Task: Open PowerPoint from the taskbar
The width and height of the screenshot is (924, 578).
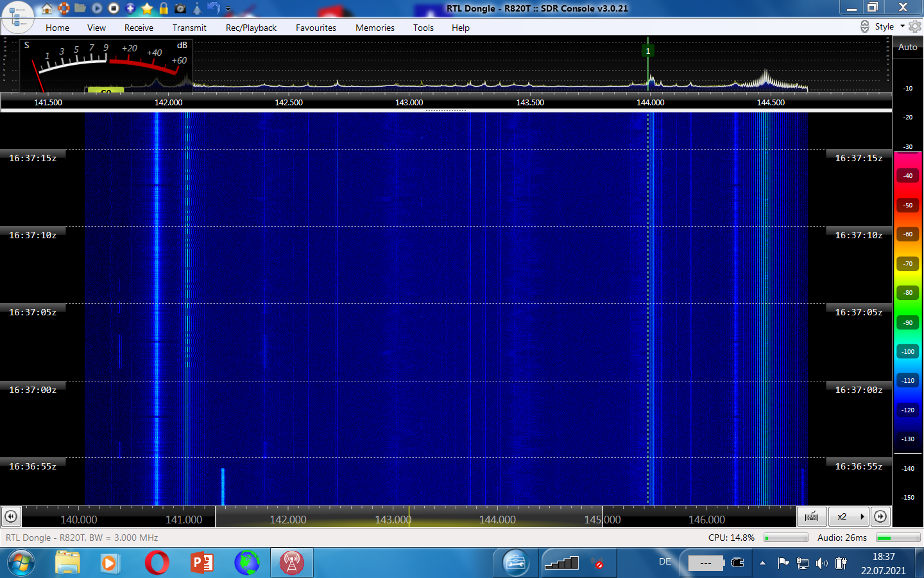Action: (202, 563)
